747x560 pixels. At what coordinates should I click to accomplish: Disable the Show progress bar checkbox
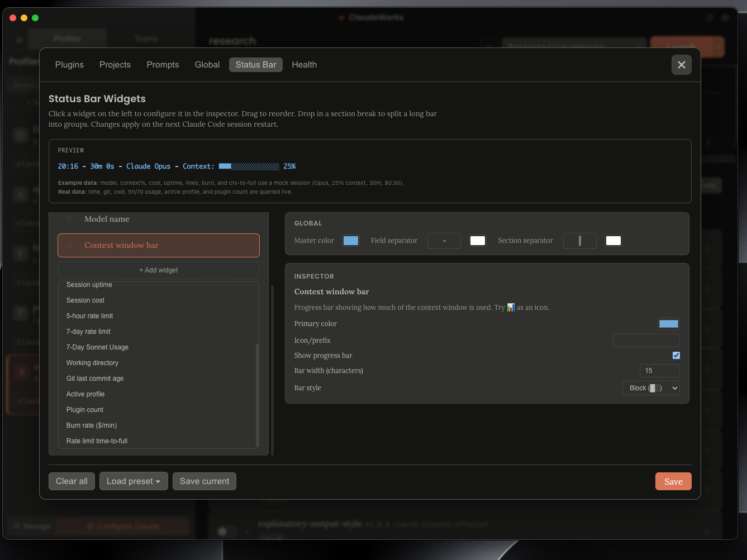pyautogui.click(x=676, y=355)
